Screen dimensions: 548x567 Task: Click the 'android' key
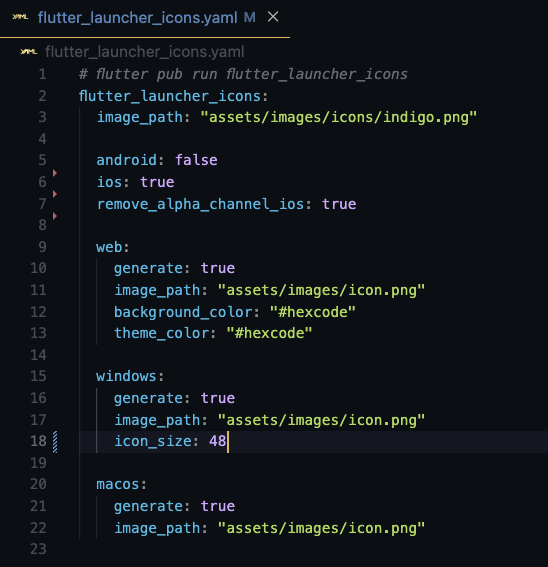pos(126,160)
